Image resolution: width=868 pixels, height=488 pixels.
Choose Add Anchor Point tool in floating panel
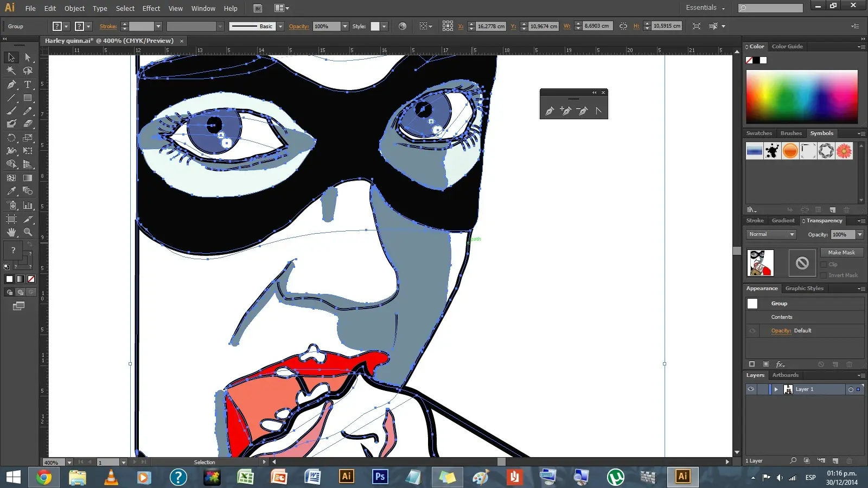click(566, 111)
